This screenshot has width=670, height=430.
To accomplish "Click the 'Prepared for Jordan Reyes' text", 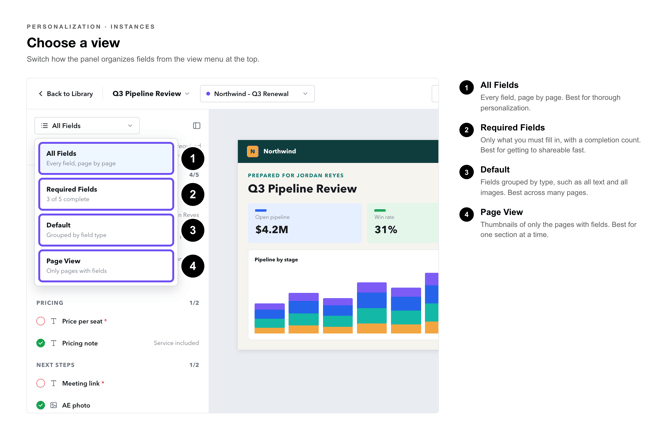I will [296, 175].
